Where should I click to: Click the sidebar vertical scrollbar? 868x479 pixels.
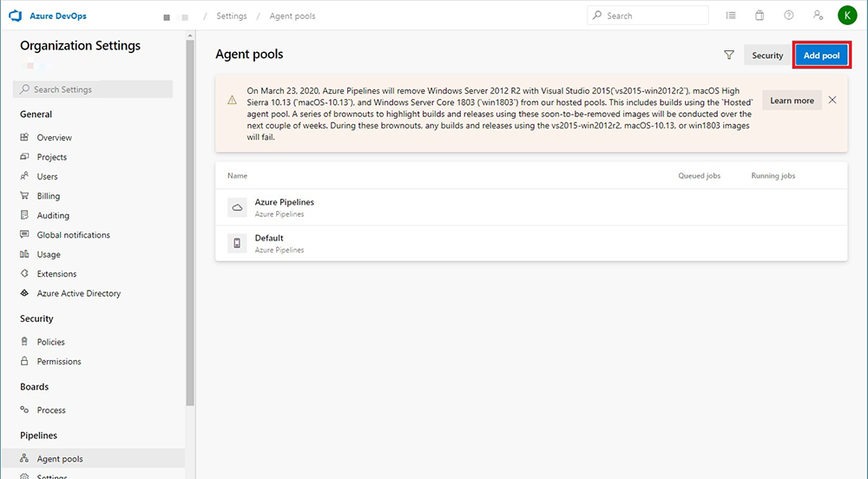pos(190,223)
